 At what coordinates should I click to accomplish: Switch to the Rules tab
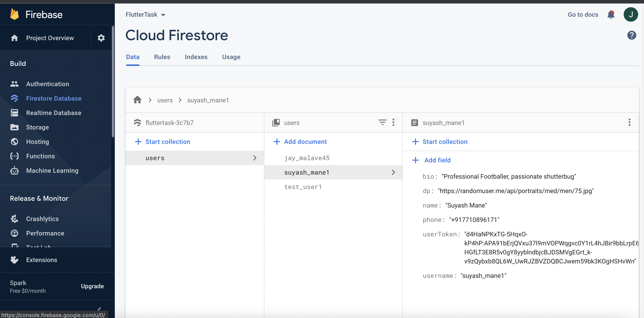[162, 57]
